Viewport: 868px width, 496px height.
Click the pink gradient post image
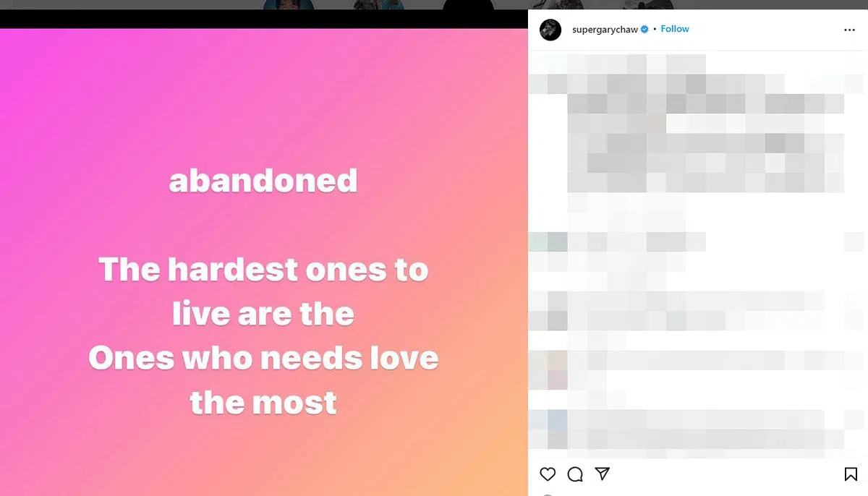click(x=264, y=262)
